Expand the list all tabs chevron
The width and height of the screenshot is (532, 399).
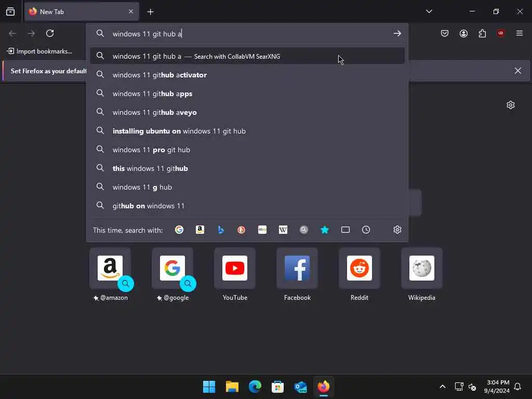(429, 11)
